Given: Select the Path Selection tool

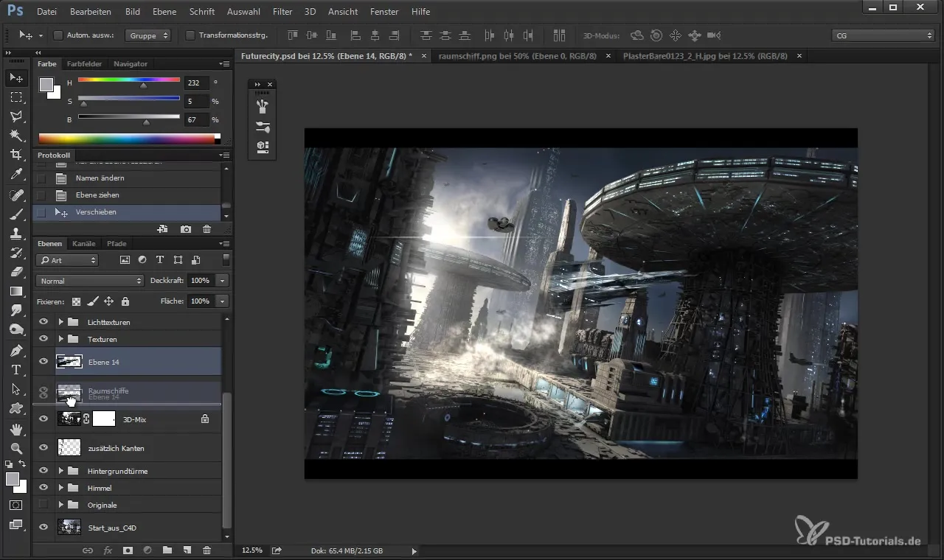Looking at the screenshot, I should pos(16,388).
